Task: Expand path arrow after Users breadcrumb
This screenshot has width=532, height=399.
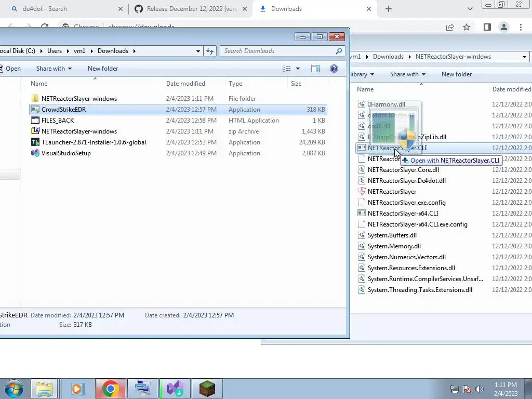Action: point(68,51)
